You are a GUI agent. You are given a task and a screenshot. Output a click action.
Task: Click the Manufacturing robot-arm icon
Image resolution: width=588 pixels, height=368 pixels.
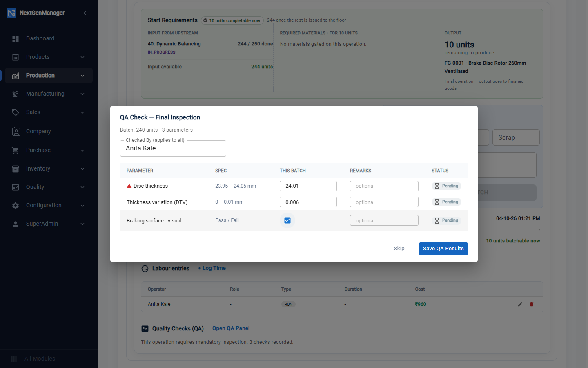[x=16, y=94]
